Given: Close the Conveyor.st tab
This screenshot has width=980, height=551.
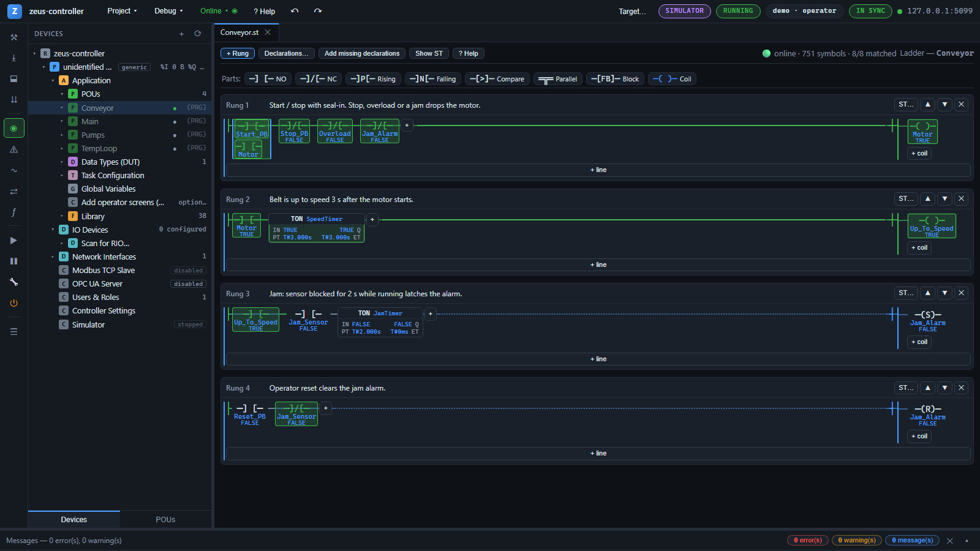Looking at the screenshot, I should click(x=268, y=32).
